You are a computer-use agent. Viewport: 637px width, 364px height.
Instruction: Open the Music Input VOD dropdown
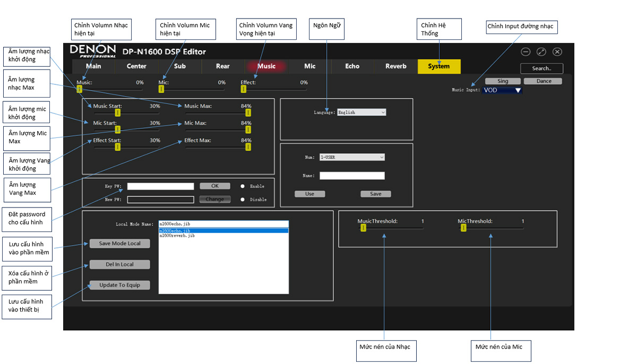click(x=502, y=90)
